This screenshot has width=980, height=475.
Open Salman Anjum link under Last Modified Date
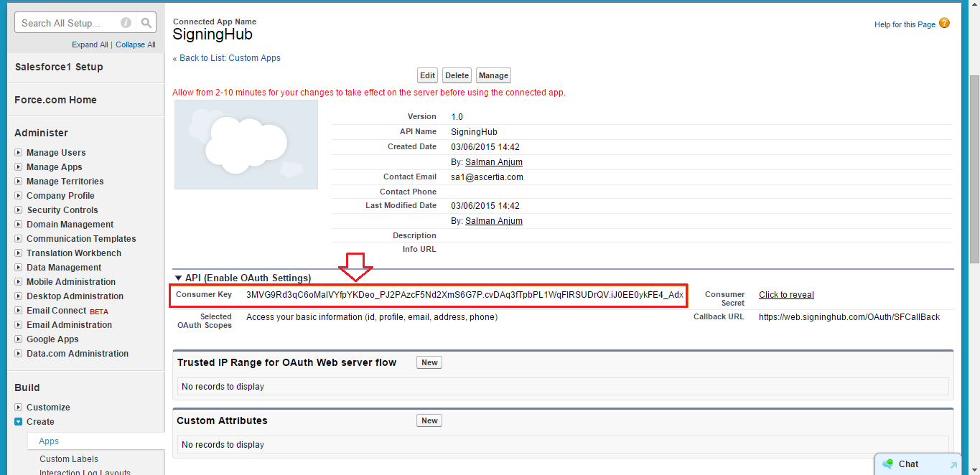pos(494,221)
